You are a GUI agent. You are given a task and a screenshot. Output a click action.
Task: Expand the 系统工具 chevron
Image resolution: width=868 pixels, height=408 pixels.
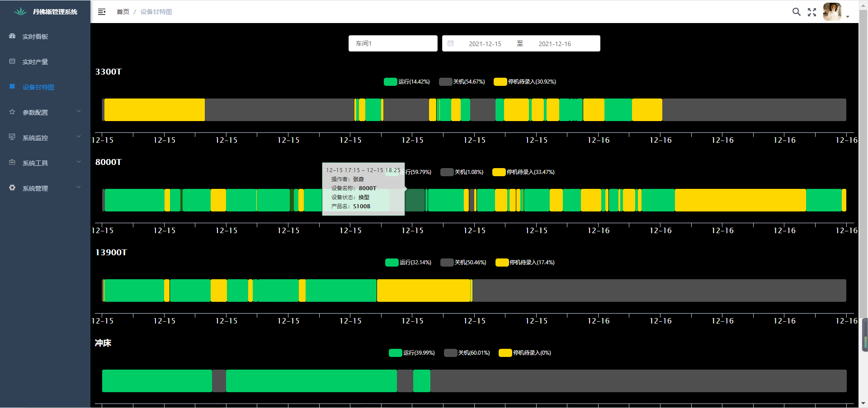[79, 162]
